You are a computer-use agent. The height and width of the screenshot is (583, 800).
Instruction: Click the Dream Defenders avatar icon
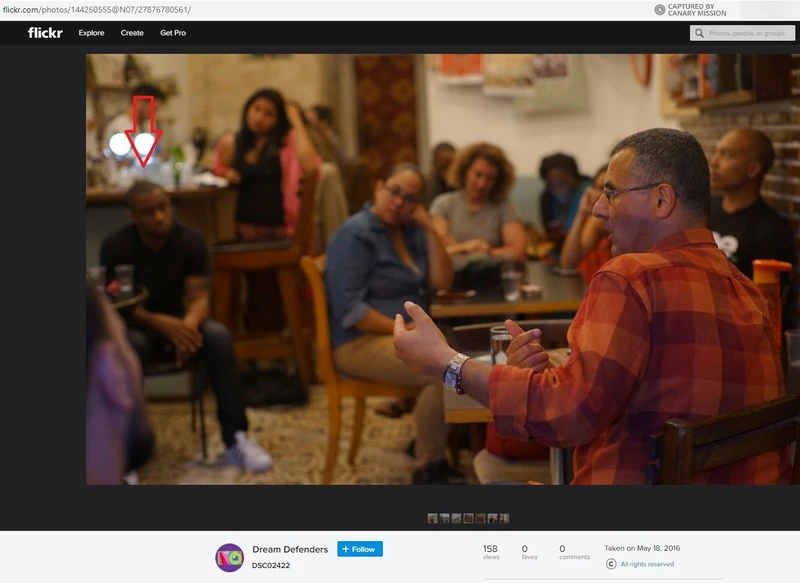[x=230, y=557]
